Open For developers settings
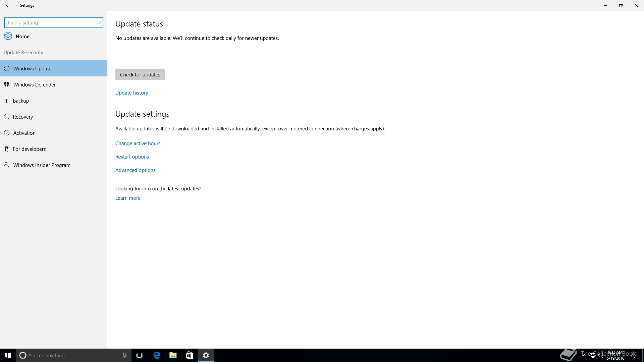 click(x=54, y=149)
